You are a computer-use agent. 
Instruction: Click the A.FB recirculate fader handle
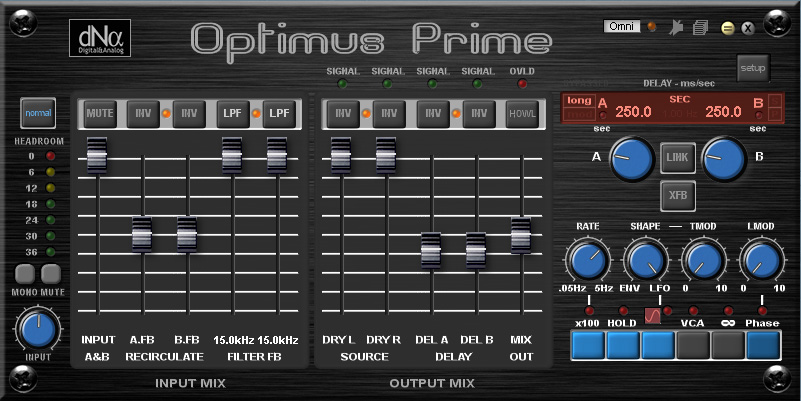142,235
